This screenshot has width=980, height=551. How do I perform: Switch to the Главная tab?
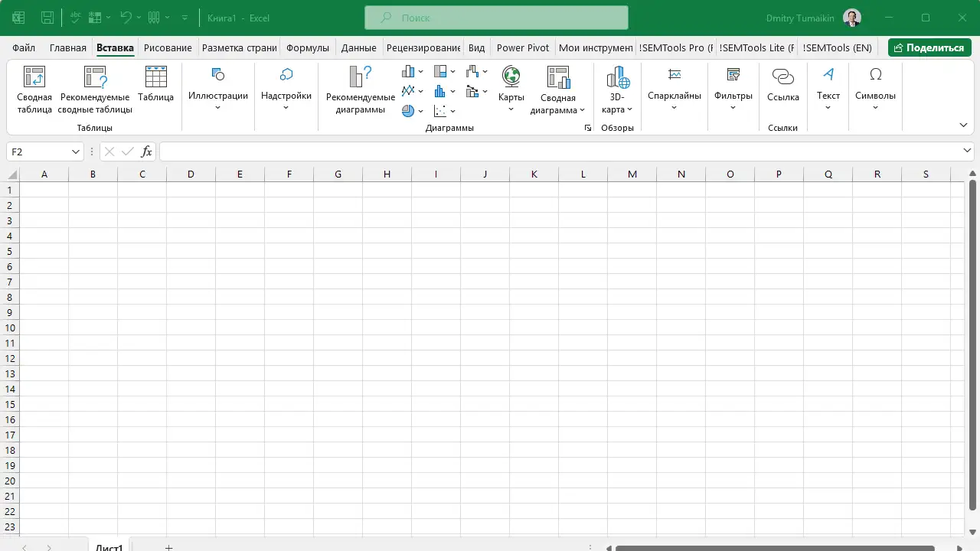tap(68, 47)
